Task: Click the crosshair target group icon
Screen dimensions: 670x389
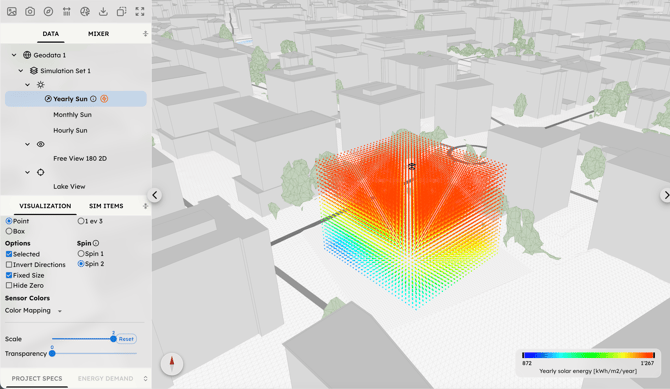Action: [41, 172]
